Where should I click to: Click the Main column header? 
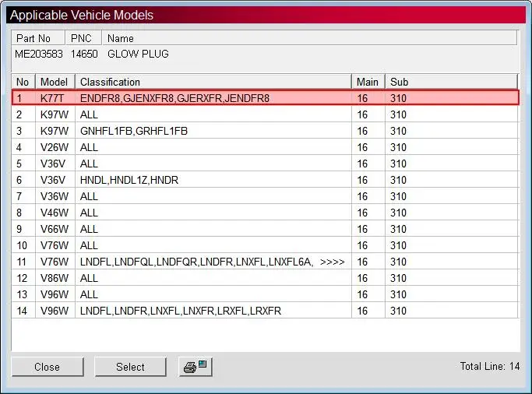(x=368, y=82)
